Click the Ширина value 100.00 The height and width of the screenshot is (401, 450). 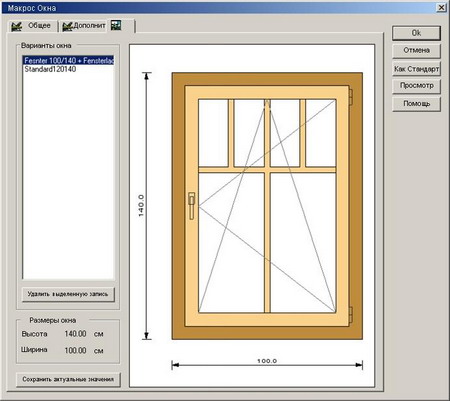(x=75, y=351)
